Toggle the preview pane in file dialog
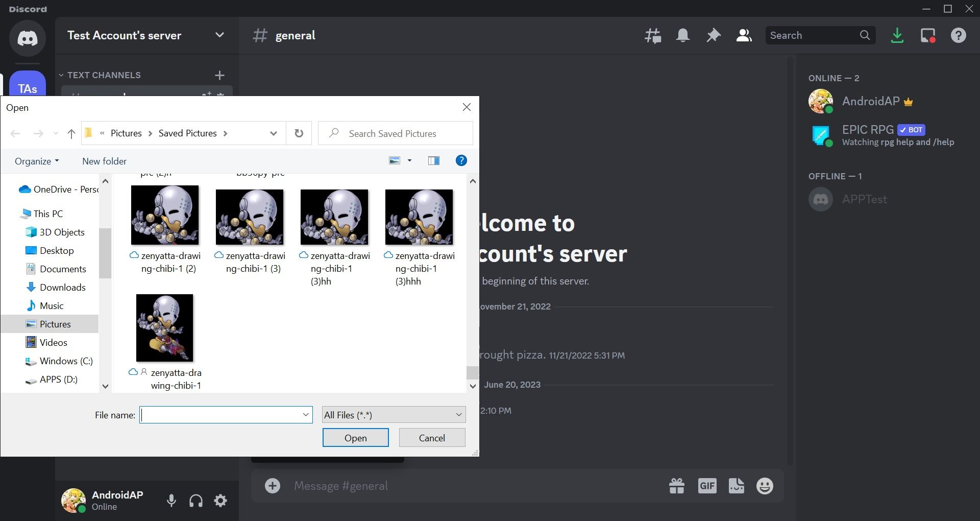Image resolution: width=980 pixels, height=521 pixels. [433, 160]
